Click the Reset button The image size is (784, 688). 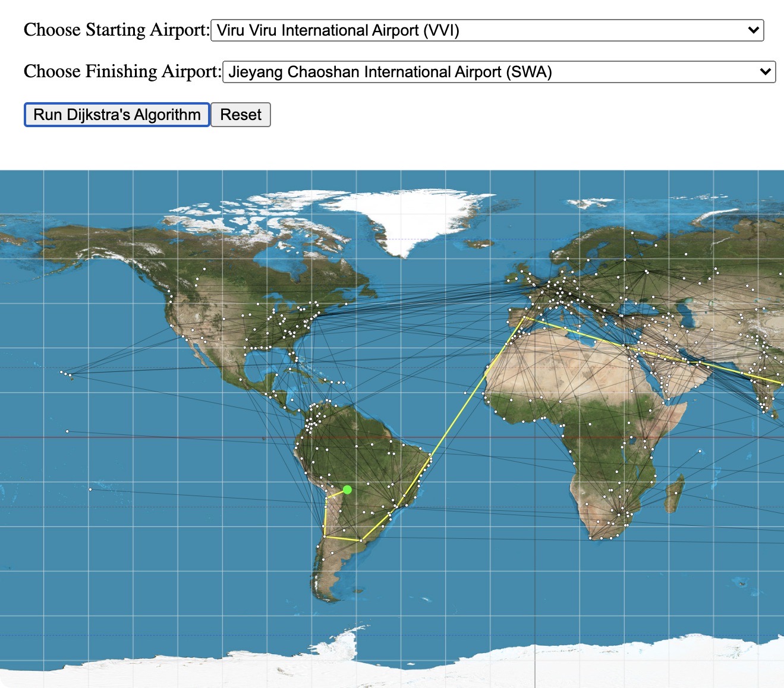coord(240,114)
